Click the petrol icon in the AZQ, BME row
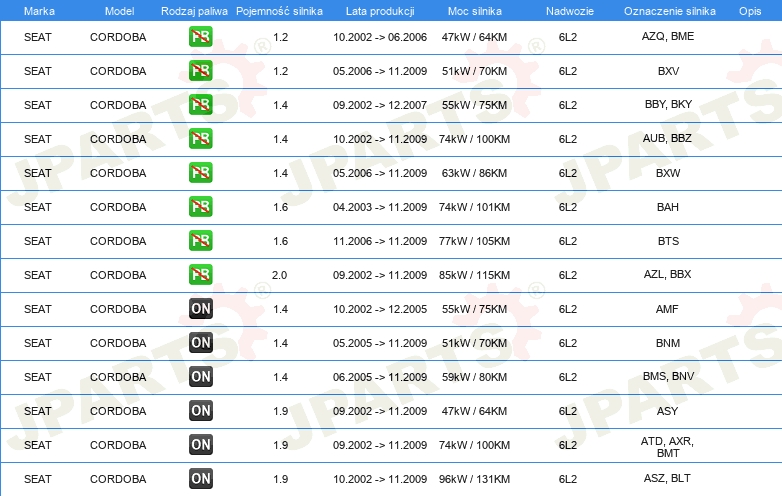 tap(200, 37)
